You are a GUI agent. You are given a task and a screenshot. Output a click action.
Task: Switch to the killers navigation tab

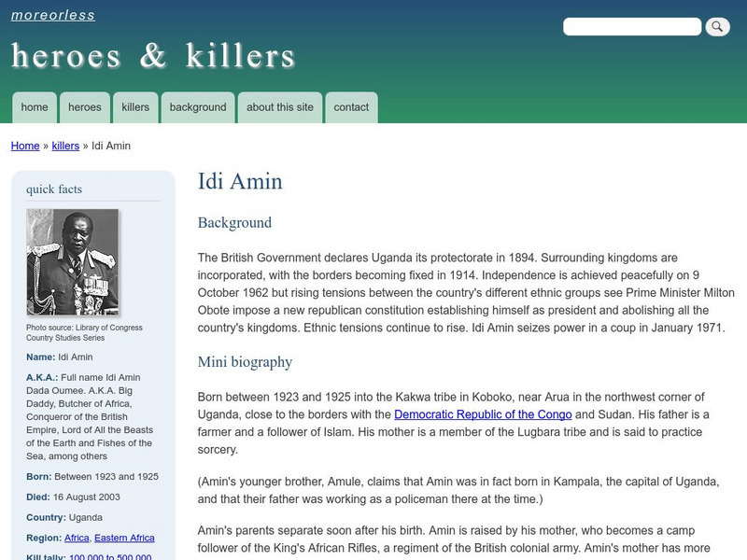pyautogui.click(x=134, y=106)
